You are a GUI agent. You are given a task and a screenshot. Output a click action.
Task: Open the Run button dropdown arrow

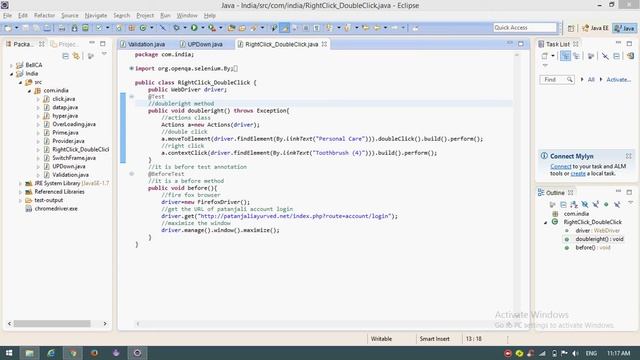(x=202, y=28)
